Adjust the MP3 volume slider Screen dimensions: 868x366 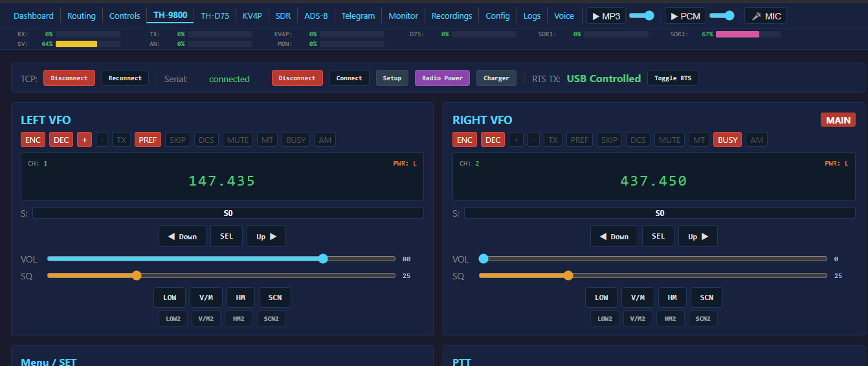pos(641,16)
